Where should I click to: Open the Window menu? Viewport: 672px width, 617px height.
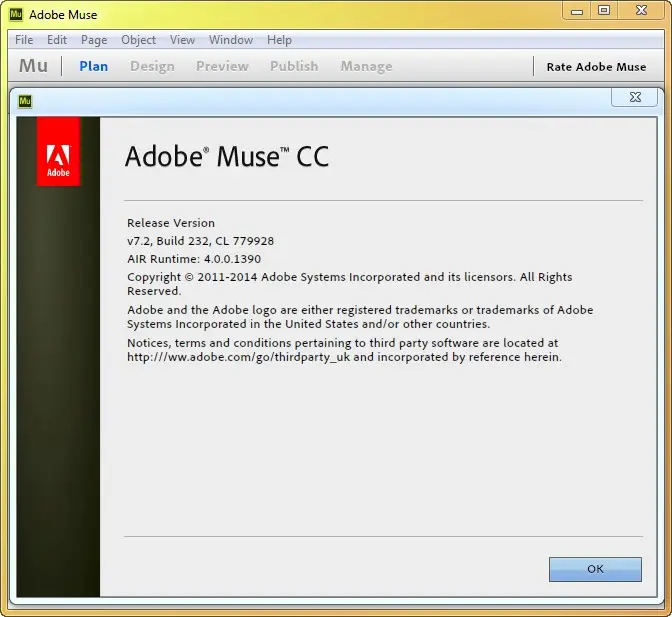[231, 40]
